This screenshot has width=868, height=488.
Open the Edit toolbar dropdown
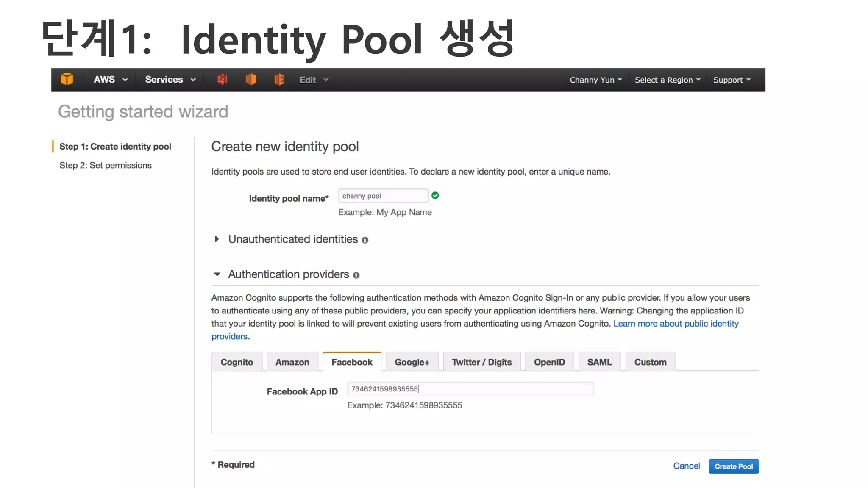point(314,80)
